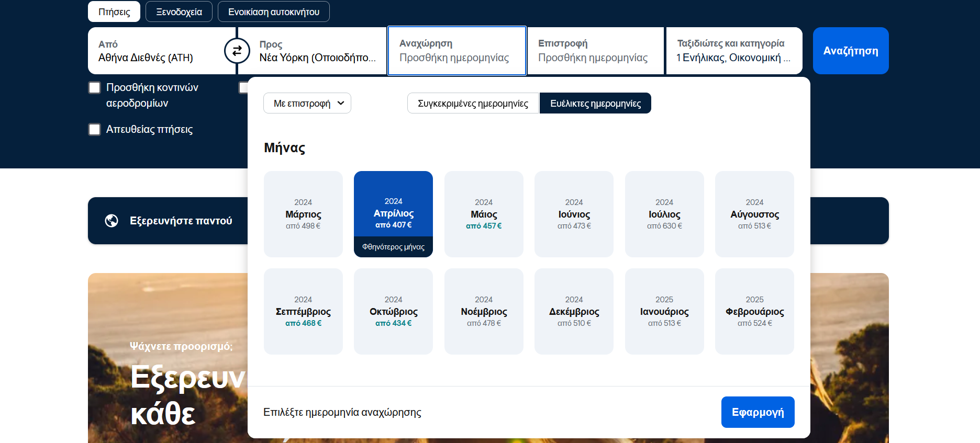Screen dimensions: 980x443
Task: Open the Ενοικίαση αυτοκινήτου tab
Action: click(274, 12)
